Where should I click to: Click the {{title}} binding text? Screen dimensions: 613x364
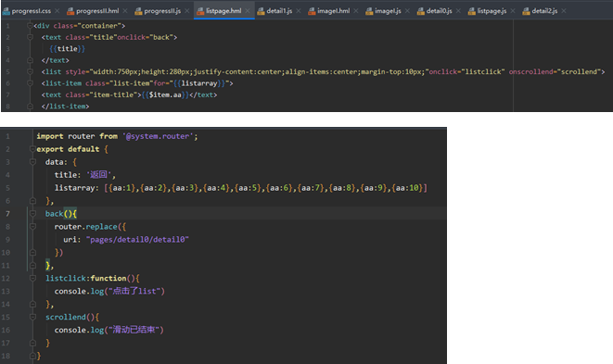click(x=68, y=49)
